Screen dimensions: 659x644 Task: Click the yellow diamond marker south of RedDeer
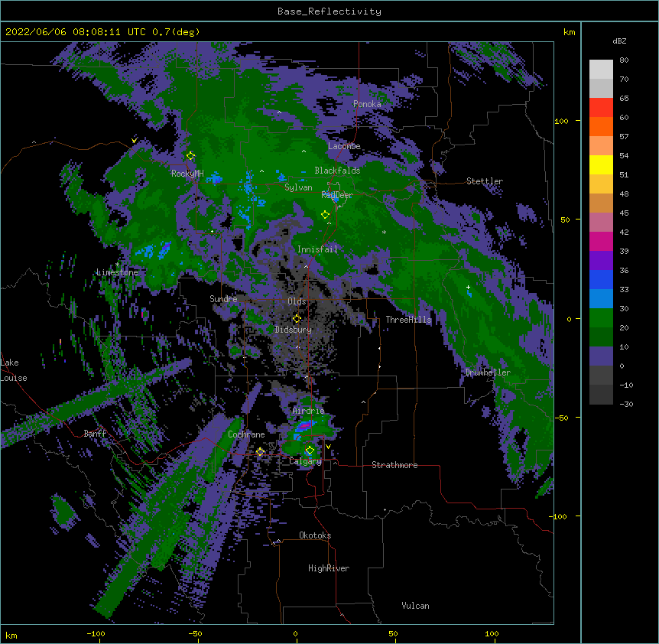click(325, 214)
